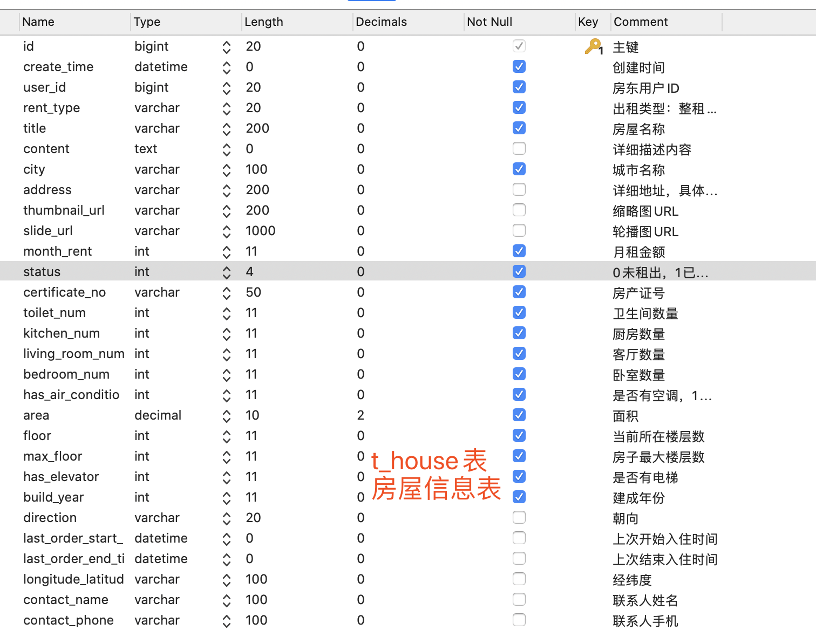Screen dimensions: 816x644
Task: Click the comment 房东用户ID
Action: 646,88
